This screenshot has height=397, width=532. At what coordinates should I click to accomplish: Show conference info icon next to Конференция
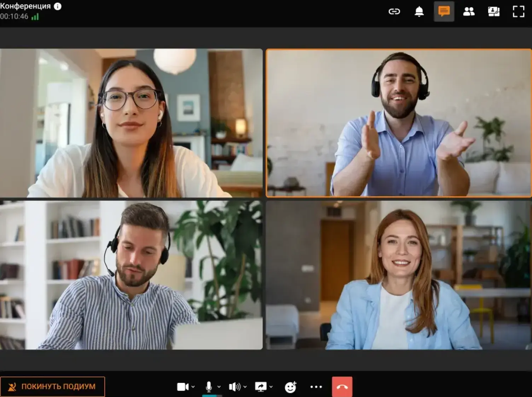pos(58,6)
